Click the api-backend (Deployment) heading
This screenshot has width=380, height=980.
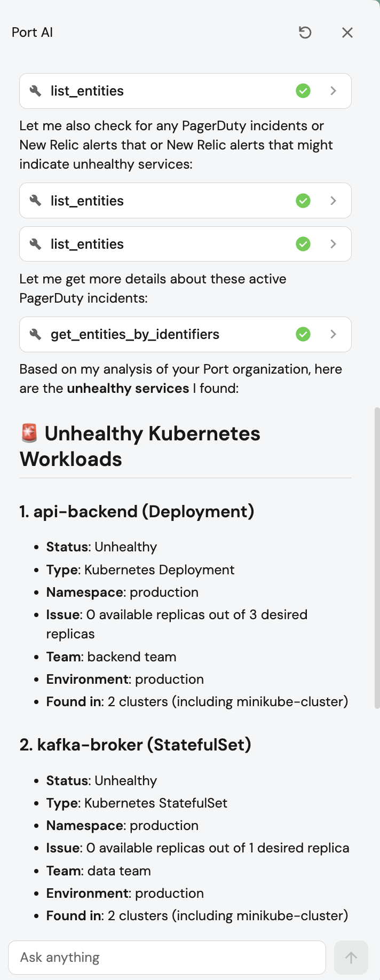coord(137,511)
